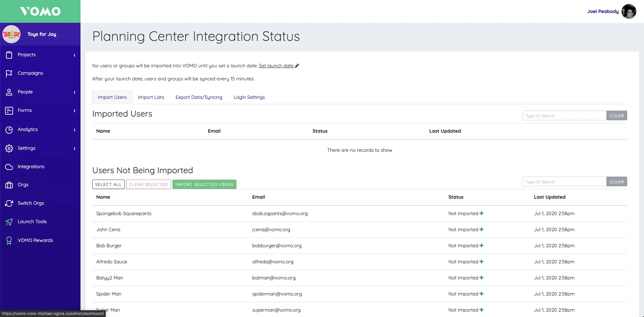The height and width of the screenshot is (317, 644).
Task: Expand the Settings sidebar section
Action: (x=74, y=148)
